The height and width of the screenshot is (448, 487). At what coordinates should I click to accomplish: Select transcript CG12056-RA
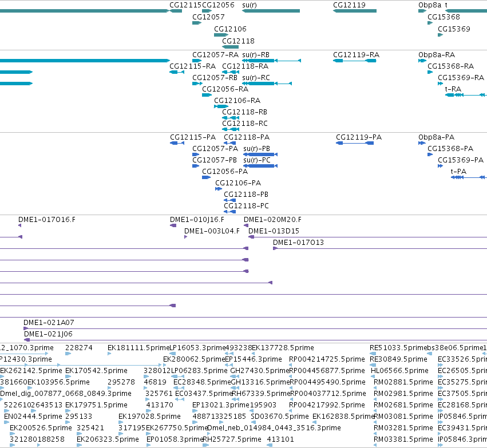coord(225,89)
